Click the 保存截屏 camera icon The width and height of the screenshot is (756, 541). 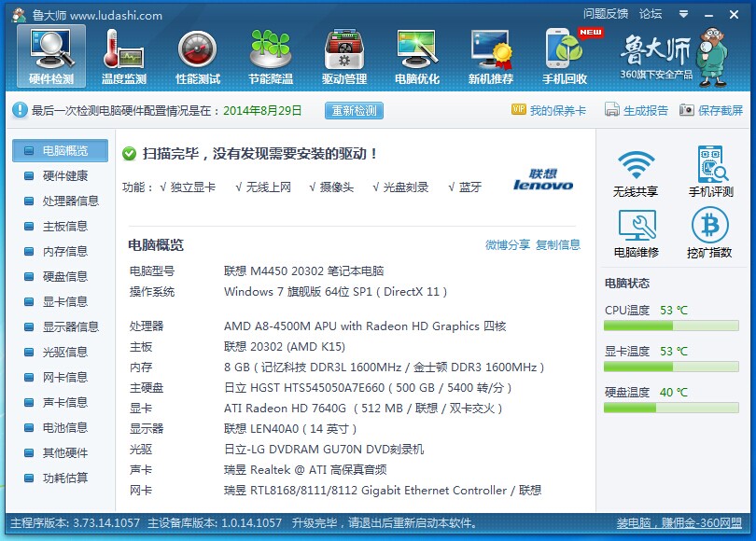687,110
